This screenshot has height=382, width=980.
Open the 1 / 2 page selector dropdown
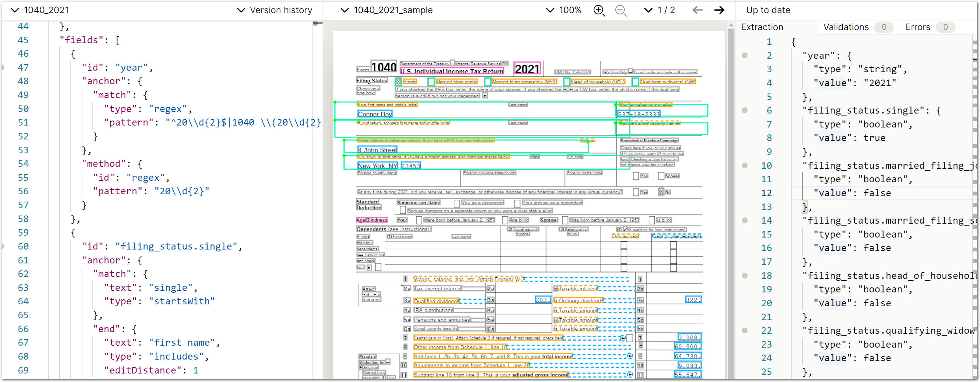659,10
